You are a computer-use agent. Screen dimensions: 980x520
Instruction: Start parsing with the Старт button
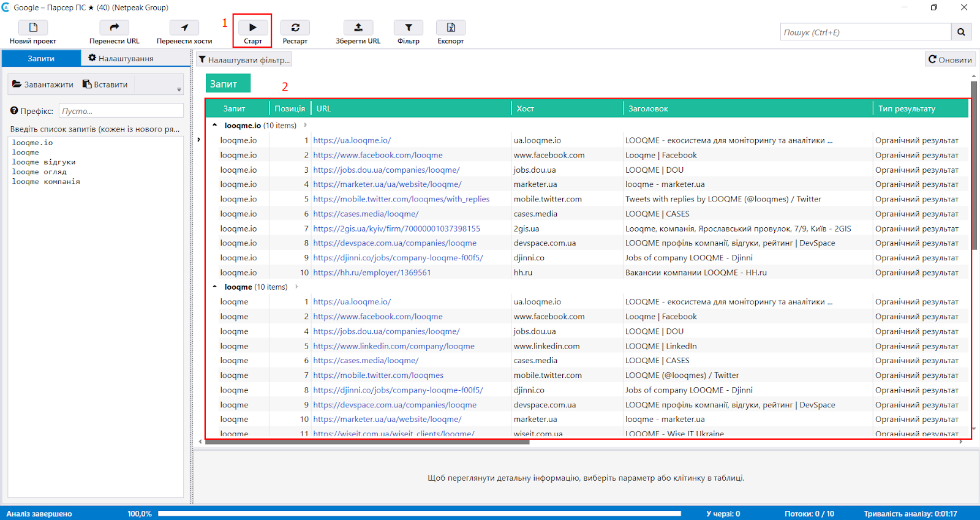point(252,31)
